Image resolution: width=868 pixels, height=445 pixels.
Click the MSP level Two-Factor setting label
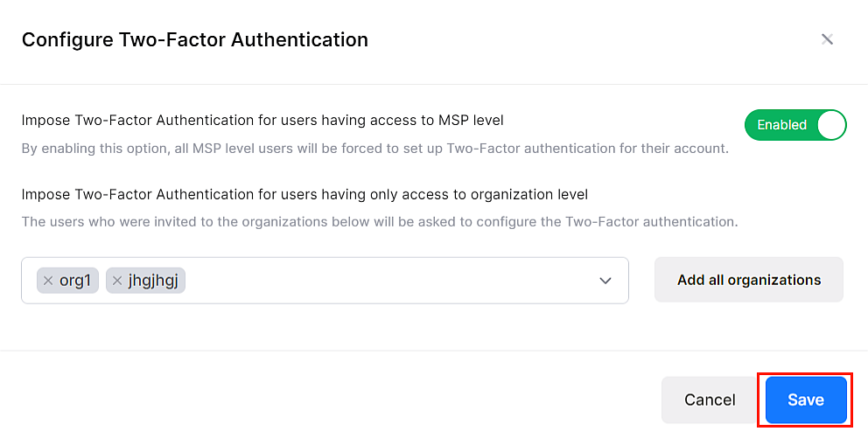point(262,120)
